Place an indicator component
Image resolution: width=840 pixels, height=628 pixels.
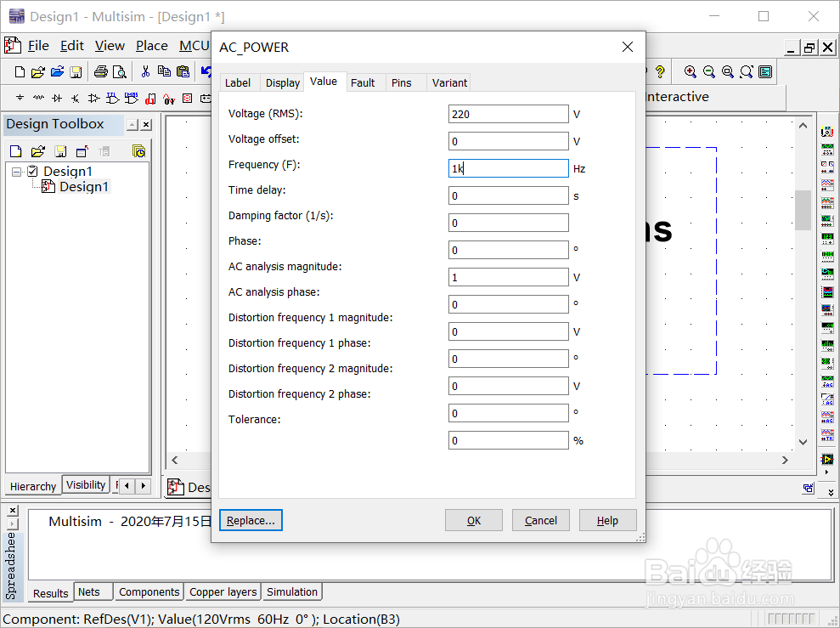click(187, 98)
